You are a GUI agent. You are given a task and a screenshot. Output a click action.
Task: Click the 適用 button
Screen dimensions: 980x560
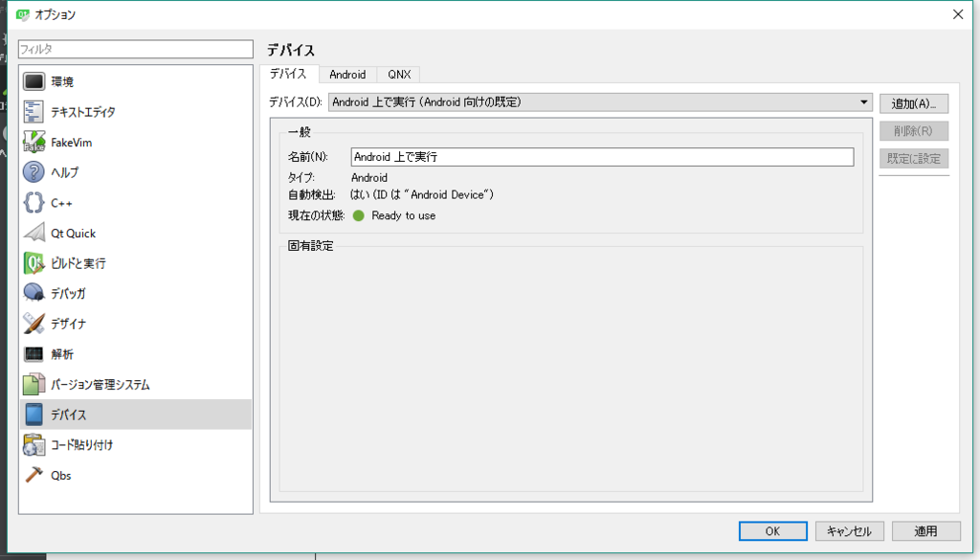[925, 531]
